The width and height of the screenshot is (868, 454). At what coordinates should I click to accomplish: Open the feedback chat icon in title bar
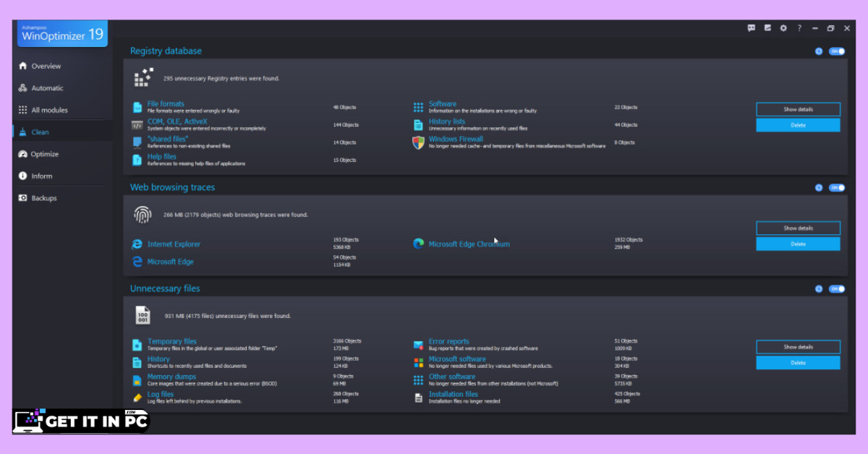(x=752, y=28)
